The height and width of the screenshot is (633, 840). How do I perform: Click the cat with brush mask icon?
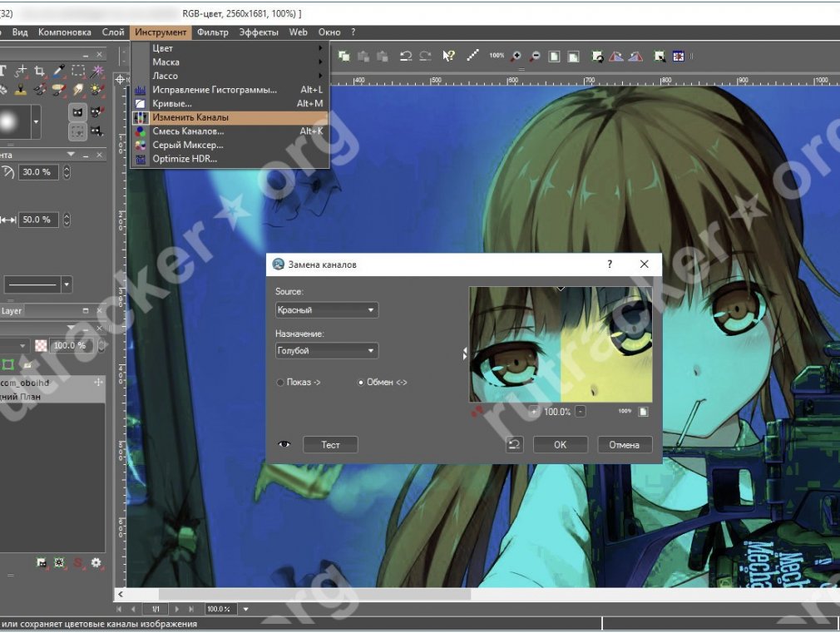pyautogui.click(x=97, y=112)
